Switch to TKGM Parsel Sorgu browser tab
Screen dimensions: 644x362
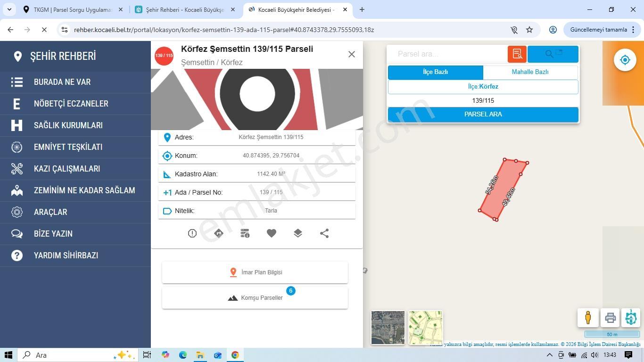tap(73, 9)
